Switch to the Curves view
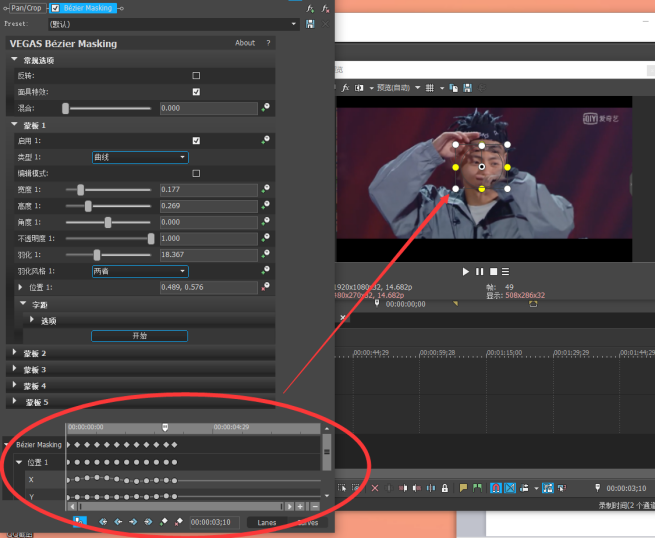 coord(308,522)
